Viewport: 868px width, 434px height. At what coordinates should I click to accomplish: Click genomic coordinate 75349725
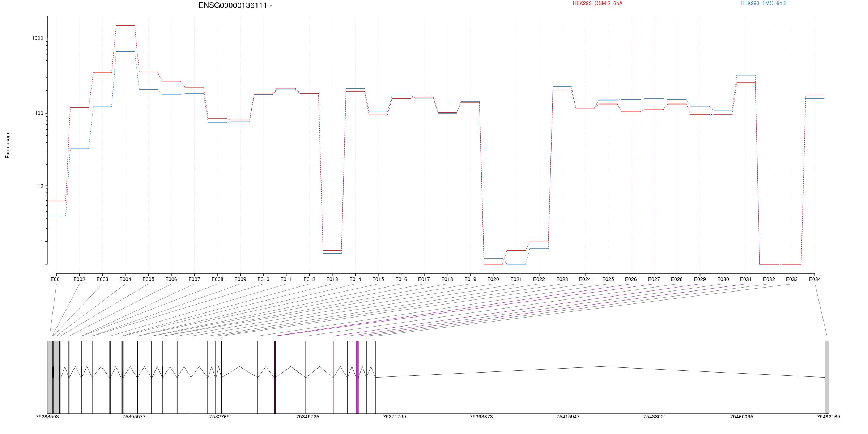coord(308,417)
